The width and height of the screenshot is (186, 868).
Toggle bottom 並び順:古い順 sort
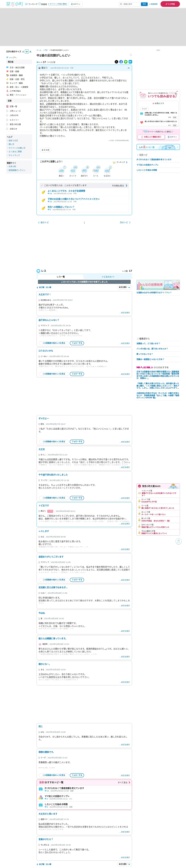tap(44, 864)
